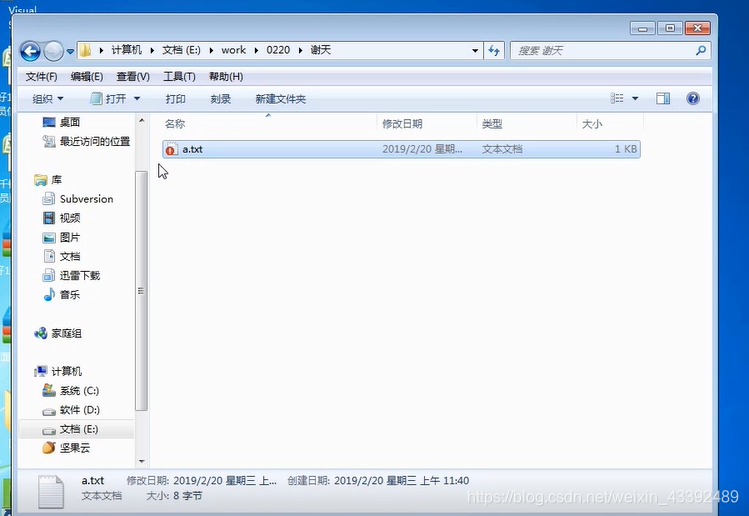Change view with the view icon

tap(617, 98)
